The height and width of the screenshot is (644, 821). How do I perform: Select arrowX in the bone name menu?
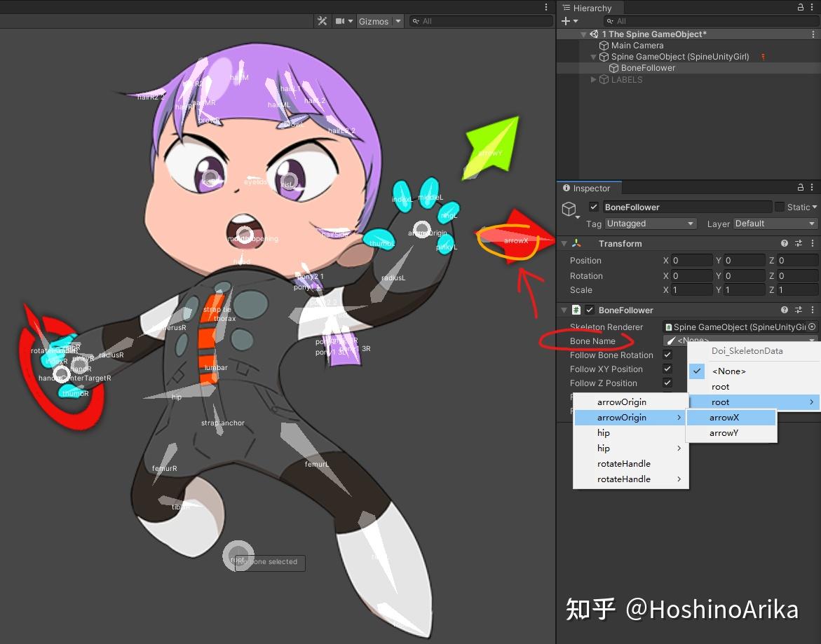coord(724,417)
